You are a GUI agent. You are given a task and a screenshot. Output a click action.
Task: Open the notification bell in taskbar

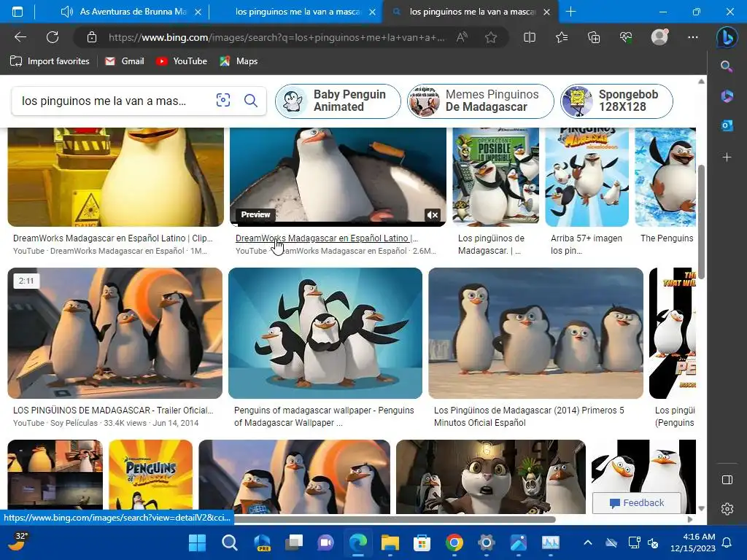coord(727,542)
